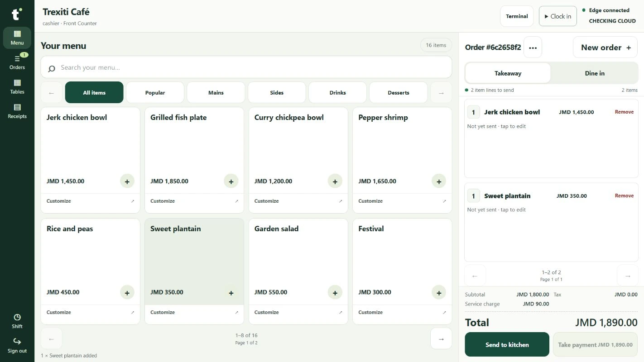Add Festival with plus button
This screenshot has height=362, width=644.
tap(439, 292)
